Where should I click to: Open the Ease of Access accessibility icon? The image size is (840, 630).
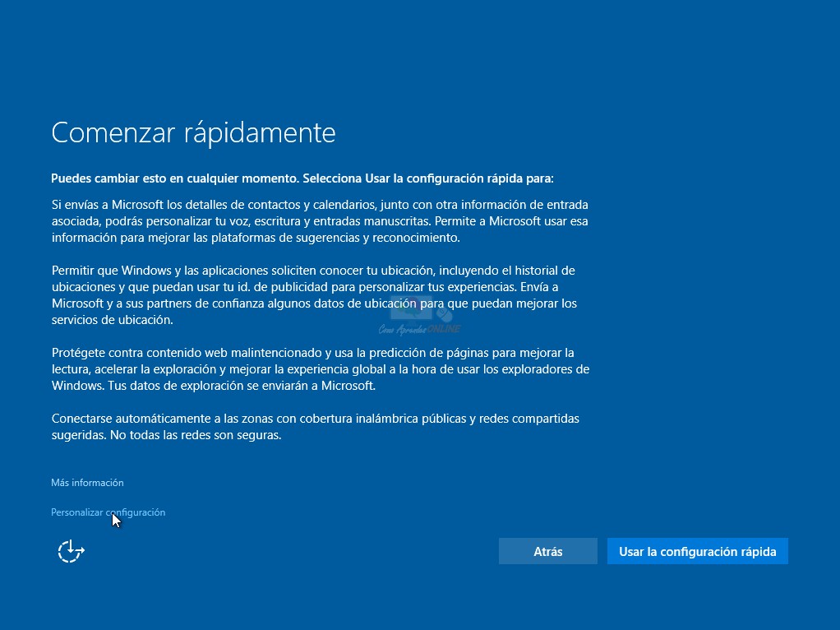(72, 551)
